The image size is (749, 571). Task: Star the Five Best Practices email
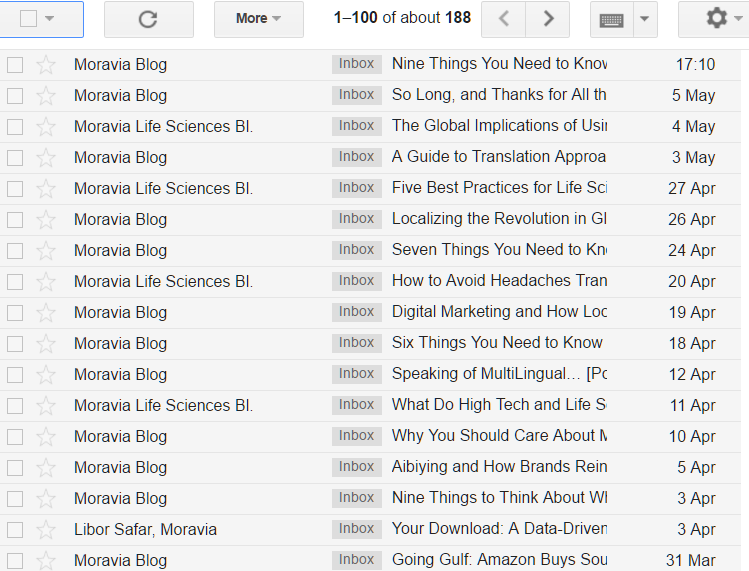click(x=46, y=189)
